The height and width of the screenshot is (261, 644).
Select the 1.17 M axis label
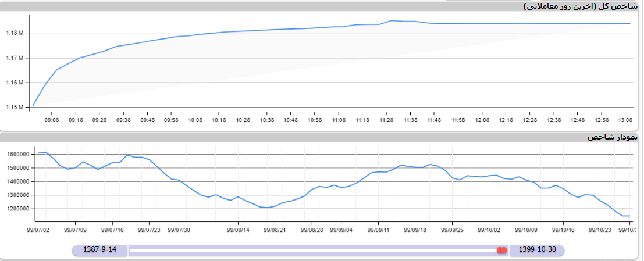click(14, 58)
